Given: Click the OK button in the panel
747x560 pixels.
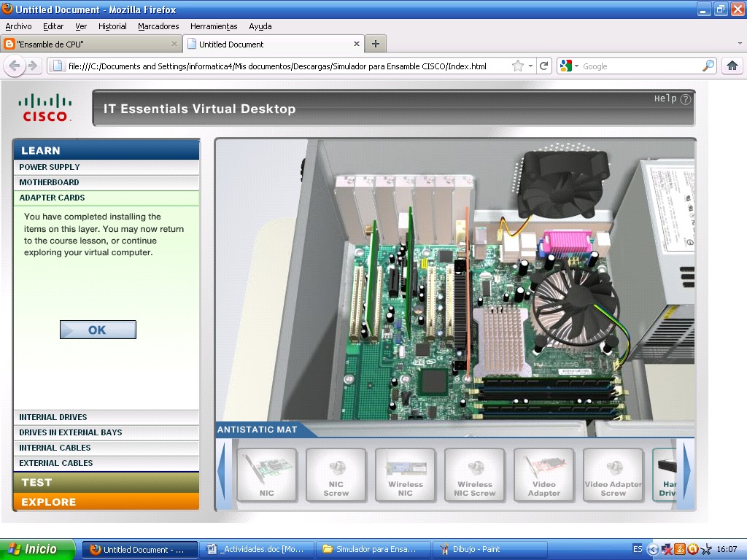Looking at the screenshot, I should tap(97, 330).
